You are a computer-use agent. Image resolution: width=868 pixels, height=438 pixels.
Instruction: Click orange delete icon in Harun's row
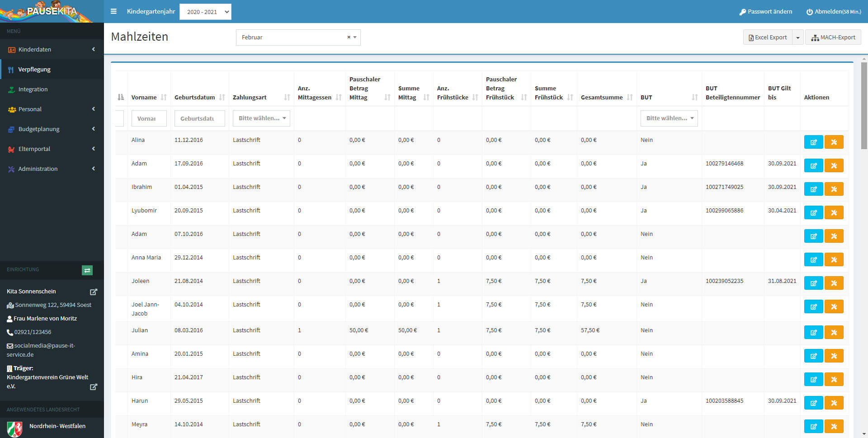834,403
